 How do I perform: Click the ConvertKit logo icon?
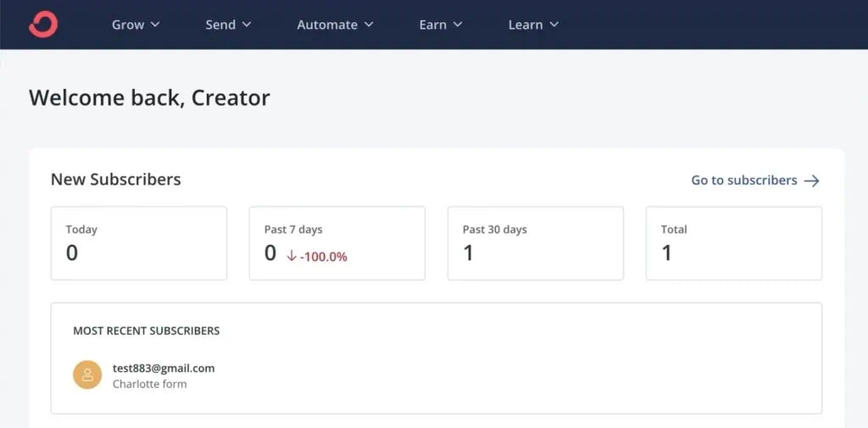point(43,25)
